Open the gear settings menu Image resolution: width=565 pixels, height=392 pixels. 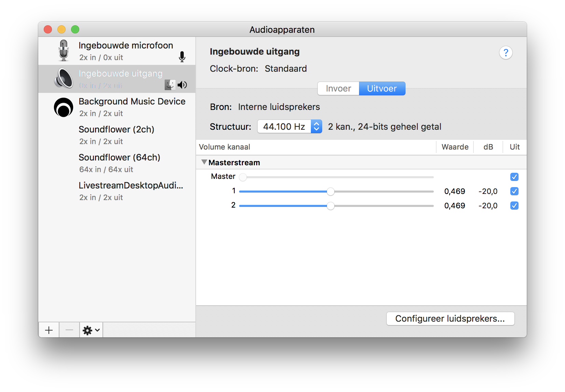[90, 330]
